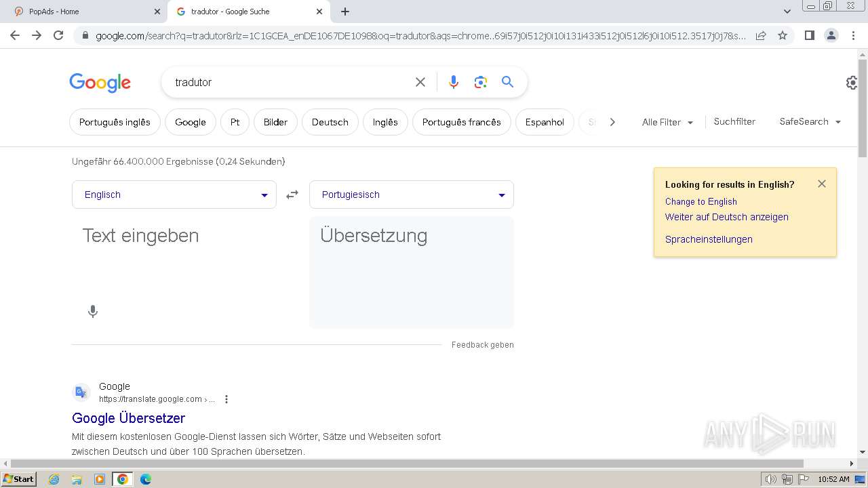Search by image with Google Lens
This screenshot has width=868, height=488.
pyautogui.click(x=481, y=82)
